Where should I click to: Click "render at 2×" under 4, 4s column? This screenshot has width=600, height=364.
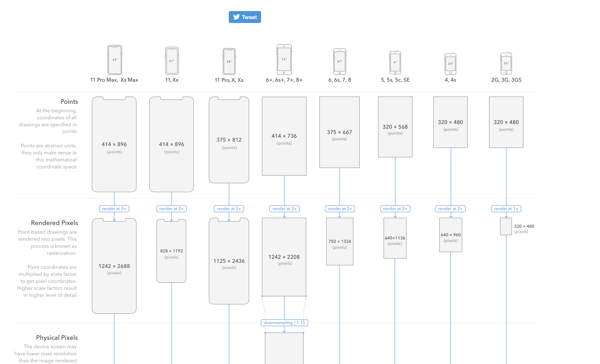(451, 209)
